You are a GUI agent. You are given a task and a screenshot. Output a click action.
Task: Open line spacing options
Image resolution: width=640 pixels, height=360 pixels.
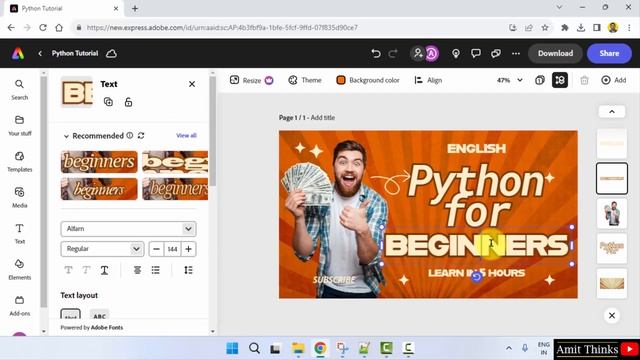188,270
